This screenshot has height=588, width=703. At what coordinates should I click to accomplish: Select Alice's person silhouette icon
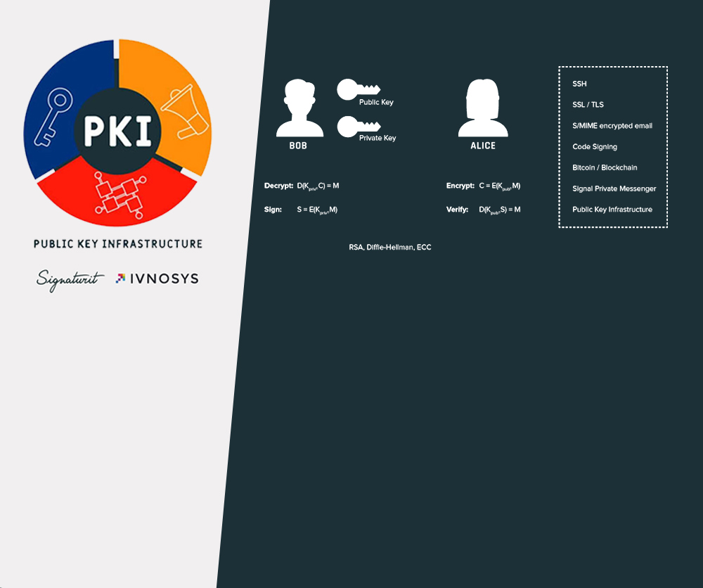pos(483,108)
